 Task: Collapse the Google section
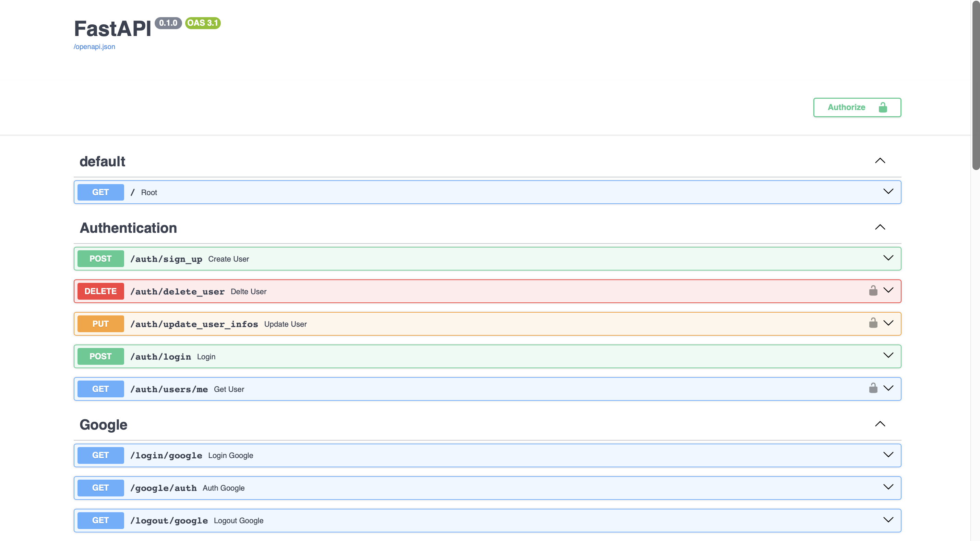(880, 424)
